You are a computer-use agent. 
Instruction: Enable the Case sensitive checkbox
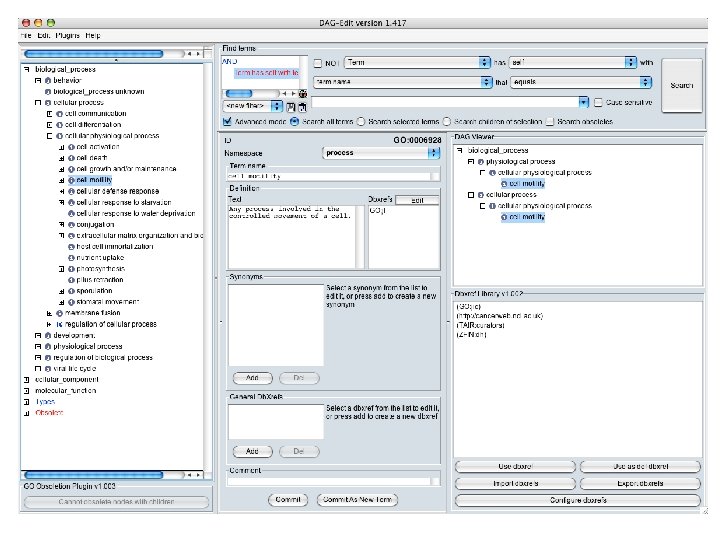click(598, 102)
